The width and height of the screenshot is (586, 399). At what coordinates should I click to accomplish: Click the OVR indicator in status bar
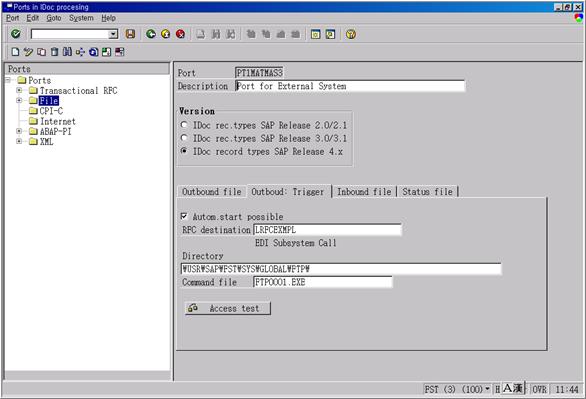[x=539, y=389]
